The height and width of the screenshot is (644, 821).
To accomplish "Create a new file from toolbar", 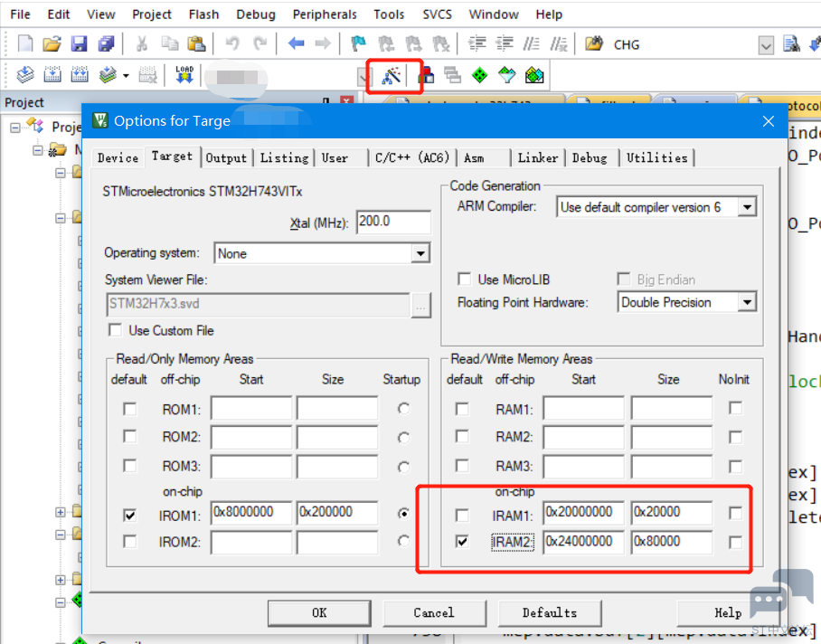I will (25, 44).
